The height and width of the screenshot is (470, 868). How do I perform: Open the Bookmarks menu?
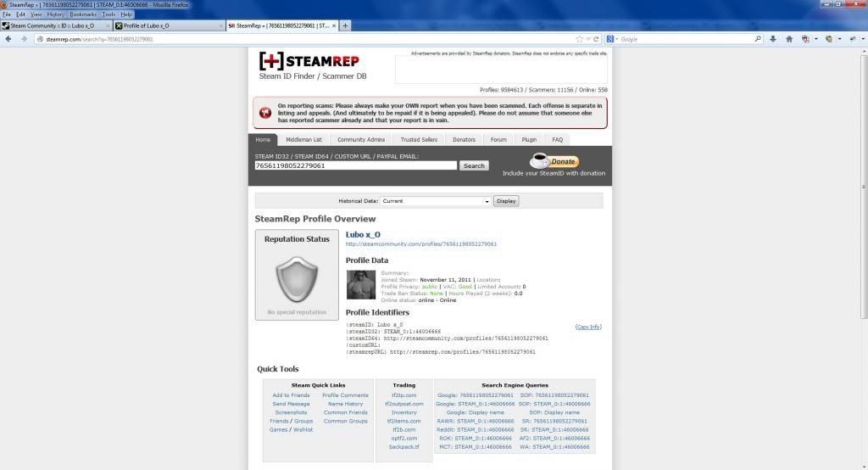point(83,14)
